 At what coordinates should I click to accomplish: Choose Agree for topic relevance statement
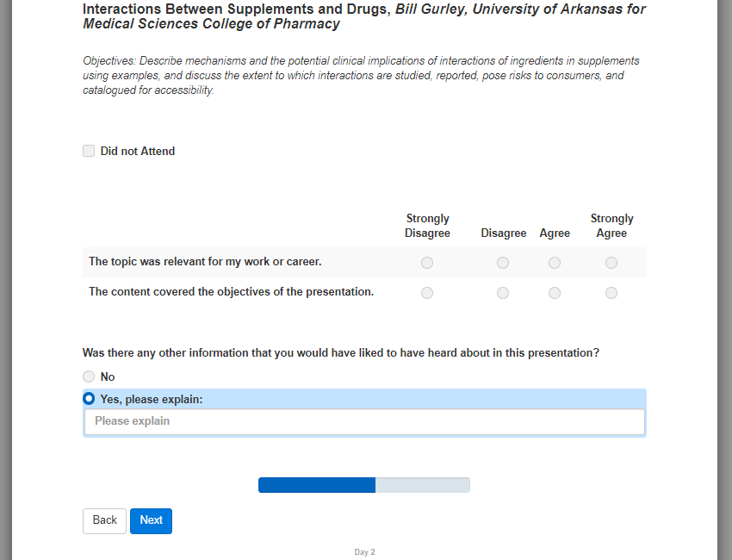point(555,263)
